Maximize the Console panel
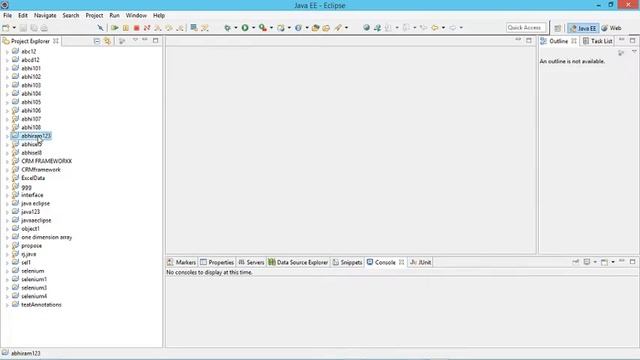This screenshot has width=640, height=360. coord(633,262)
